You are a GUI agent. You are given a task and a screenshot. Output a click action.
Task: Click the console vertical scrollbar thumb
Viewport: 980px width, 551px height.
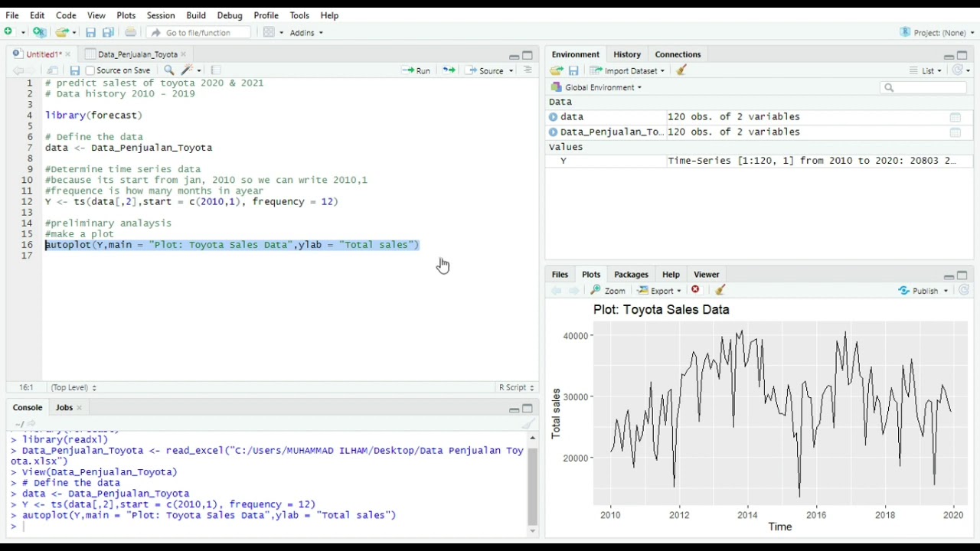click(532, 487)
